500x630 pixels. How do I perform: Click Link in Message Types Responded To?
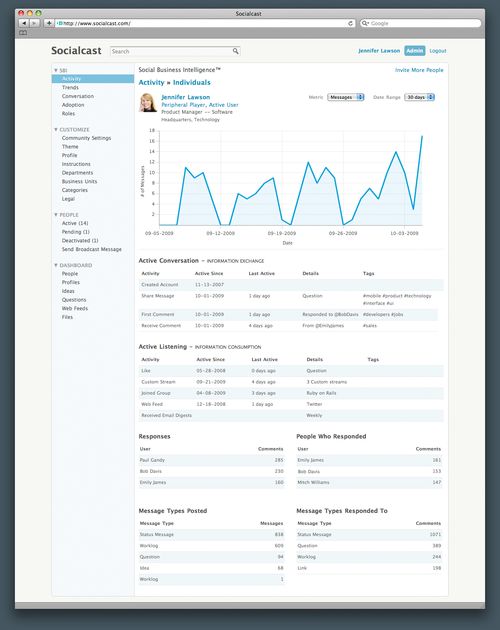[x=302, y=568]
